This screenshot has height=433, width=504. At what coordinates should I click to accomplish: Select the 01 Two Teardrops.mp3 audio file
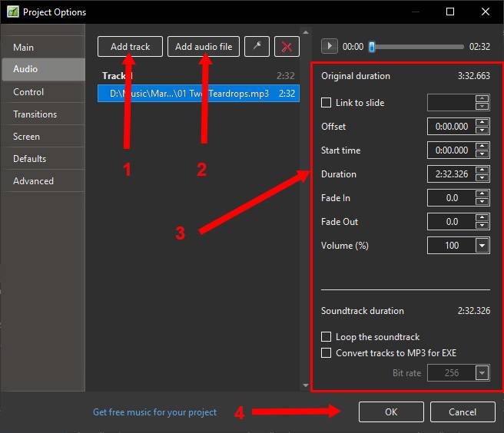[198, 94]
